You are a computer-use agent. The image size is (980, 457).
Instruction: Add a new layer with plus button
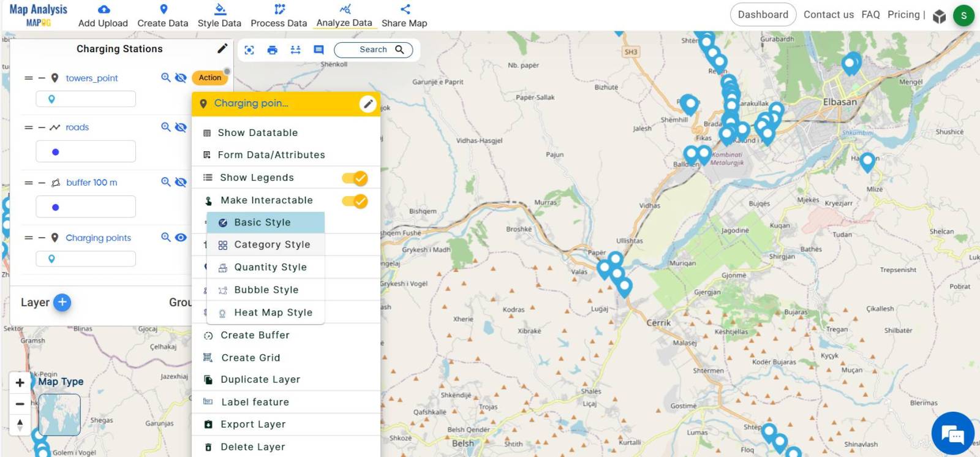coord(62,302)
